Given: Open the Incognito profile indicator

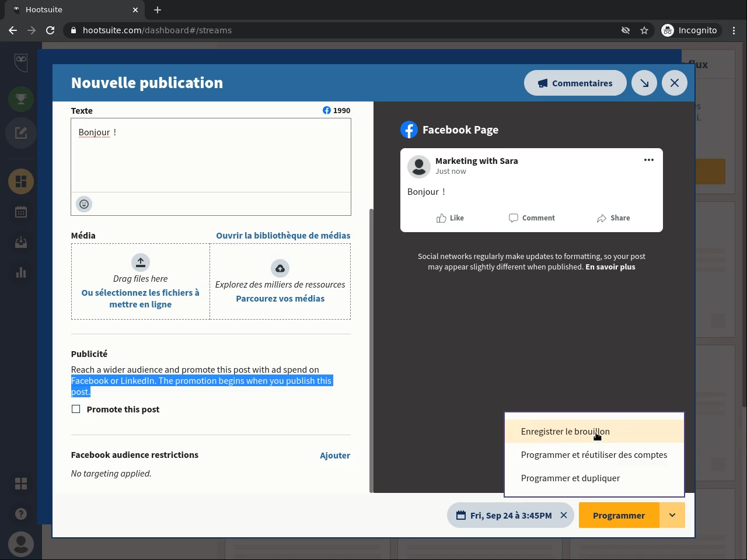Looking at the screenshot, I should coord(690,30).
